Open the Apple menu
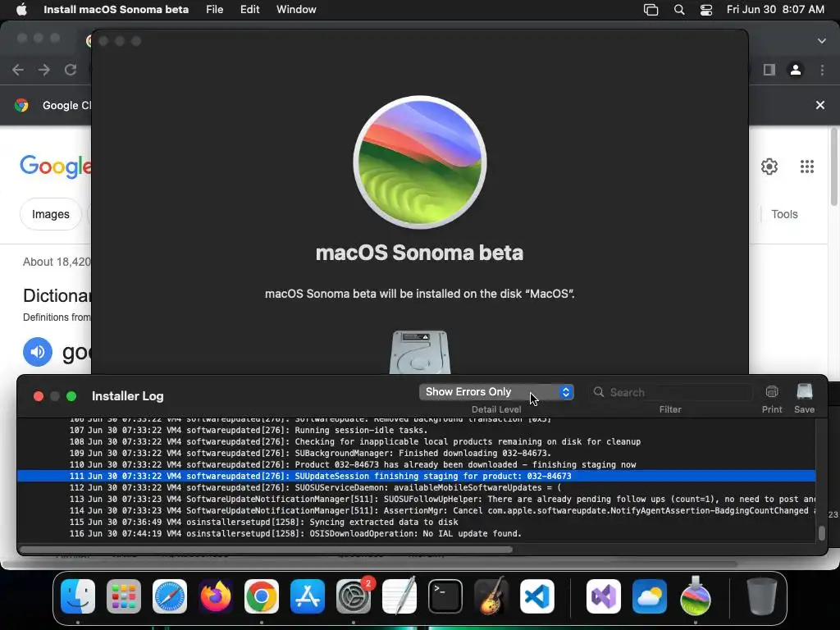Image resolution: width=840 pixels, height=630 pixels. tap(21, 9)
